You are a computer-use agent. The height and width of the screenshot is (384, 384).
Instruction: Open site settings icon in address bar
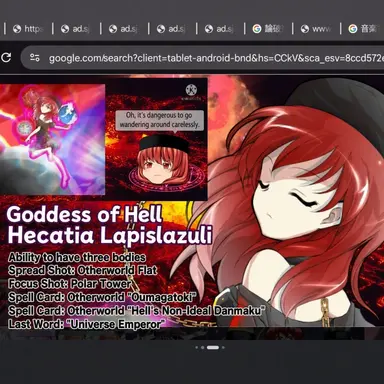coord(35,58)
